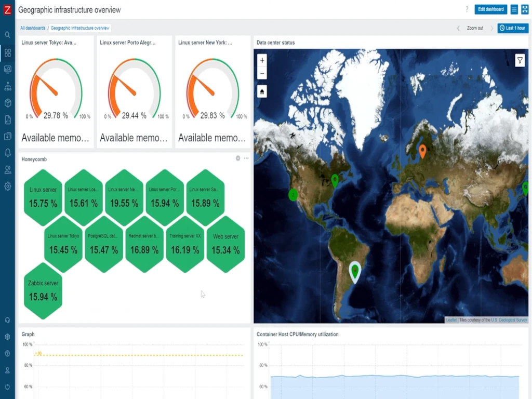
Task: Click the map filter funnel icon
Action: (520, 61)
